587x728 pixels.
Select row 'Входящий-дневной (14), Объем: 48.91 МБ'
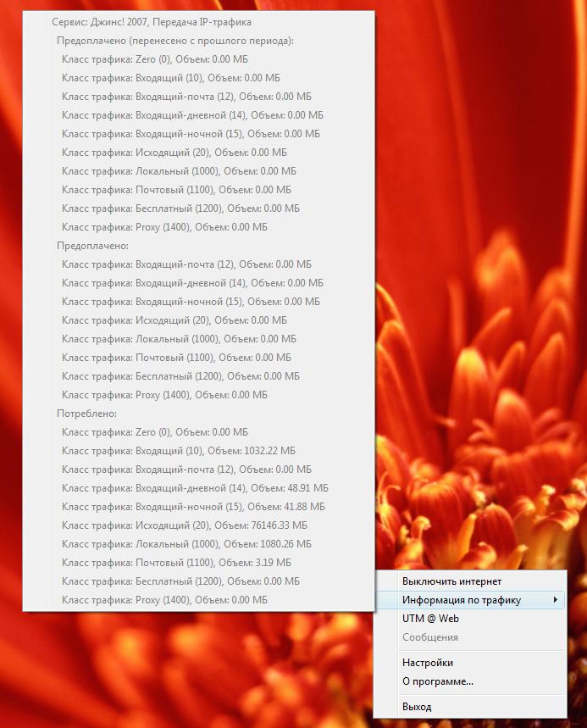coord(198,488)
